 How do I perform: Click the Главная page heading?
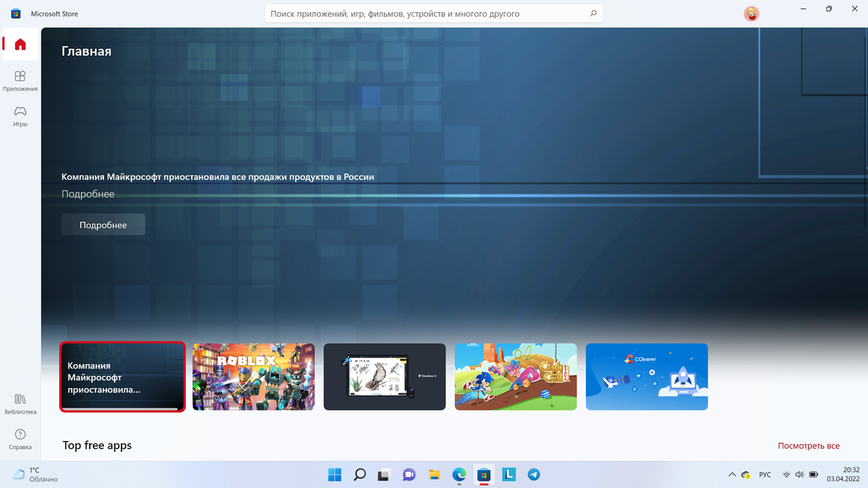point(86,51)
